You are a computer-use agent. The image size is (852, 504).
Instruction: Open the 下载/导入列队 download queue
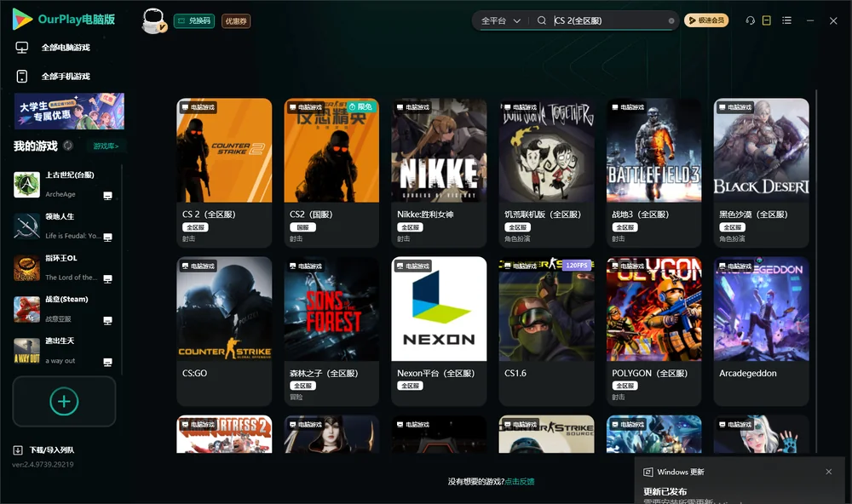click(x=43, y=450)
